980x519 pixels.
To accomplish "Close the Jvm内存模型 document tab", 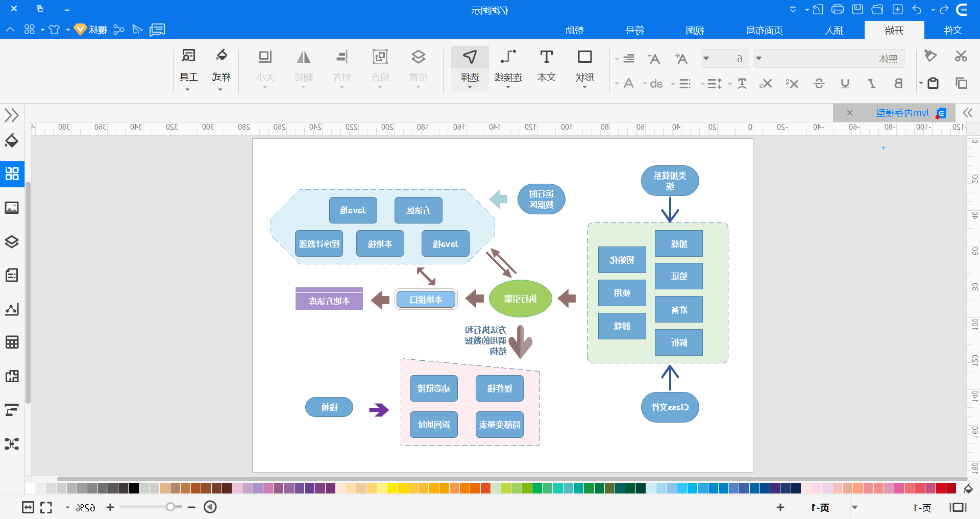I will (850, 113).
